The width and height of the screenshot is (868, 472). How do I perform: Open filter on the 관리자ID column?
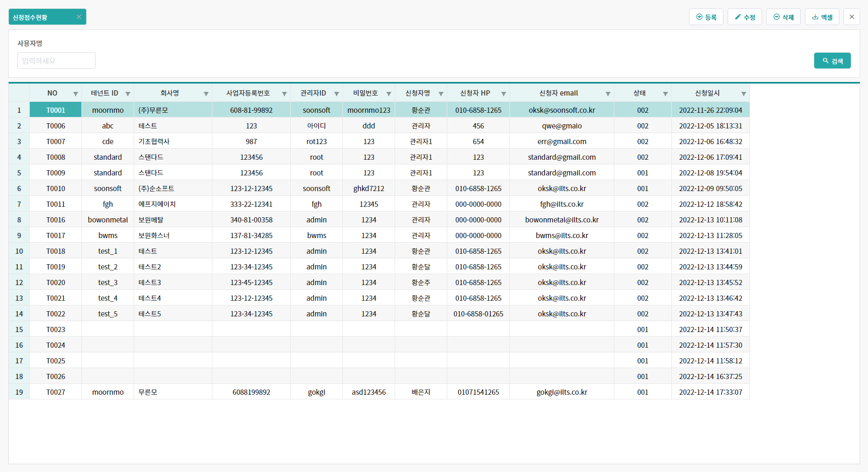click(x=337, y=94)
